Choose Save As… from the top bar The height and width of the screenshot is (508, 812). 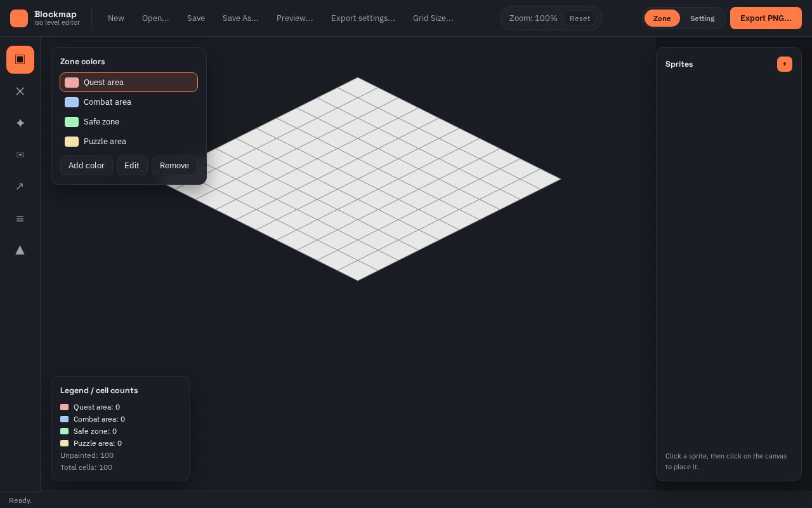(240, 18)
